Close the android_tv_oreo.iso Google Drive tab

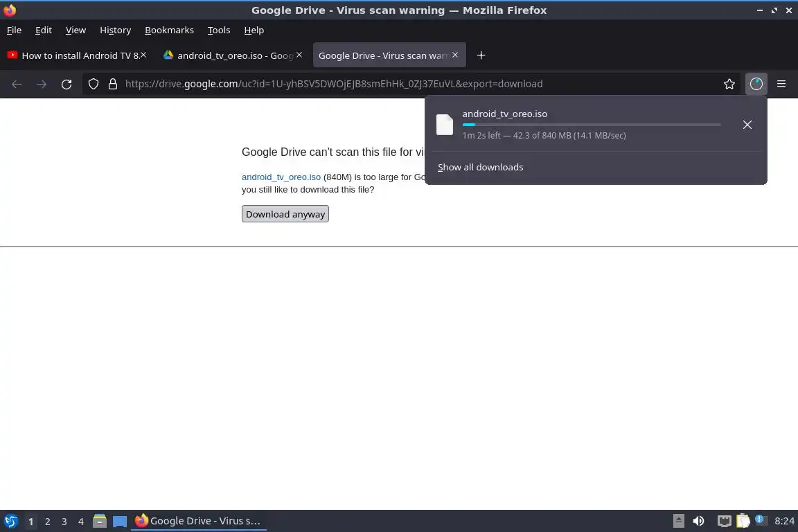[299, 55]
